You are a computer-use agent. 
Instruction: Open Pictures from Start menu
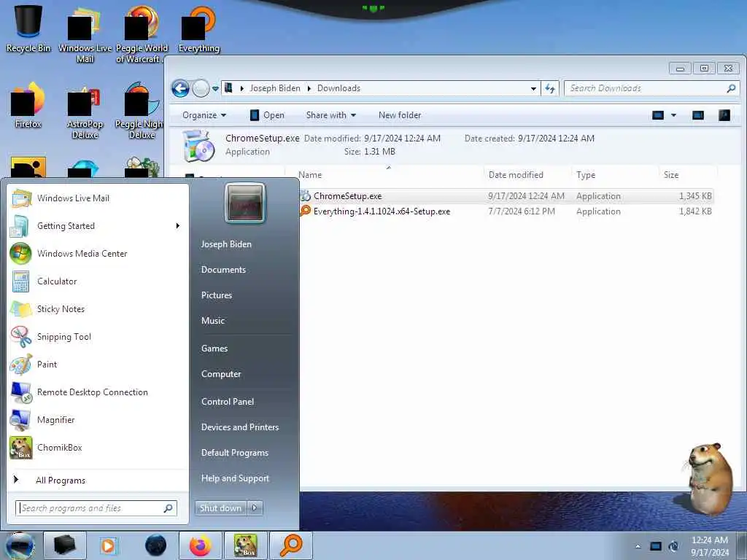[216, 295]
